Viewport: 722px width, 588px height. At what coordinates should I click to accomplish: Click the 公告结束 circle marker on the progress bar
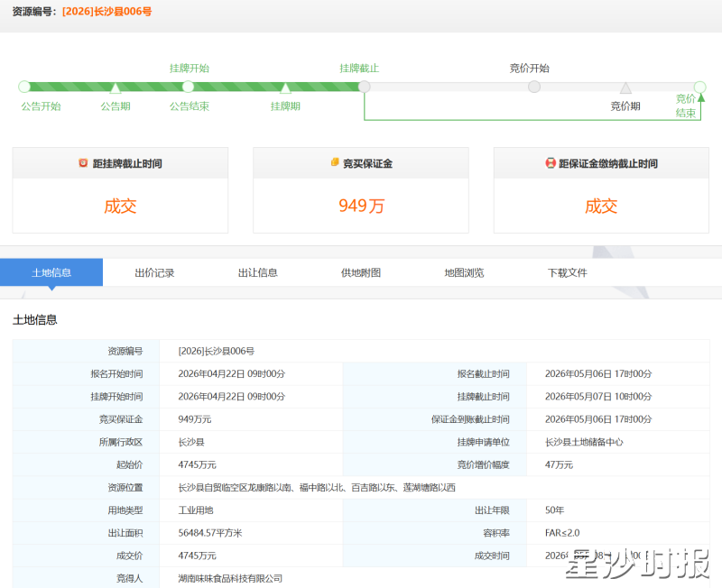click(188, 87)
